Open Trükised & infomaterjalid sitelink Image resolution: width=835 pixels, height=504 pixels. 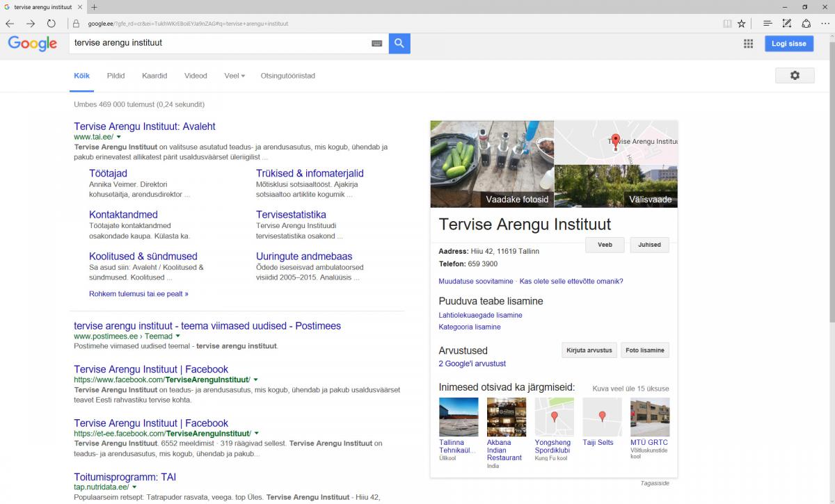click(x=310, y=173)
